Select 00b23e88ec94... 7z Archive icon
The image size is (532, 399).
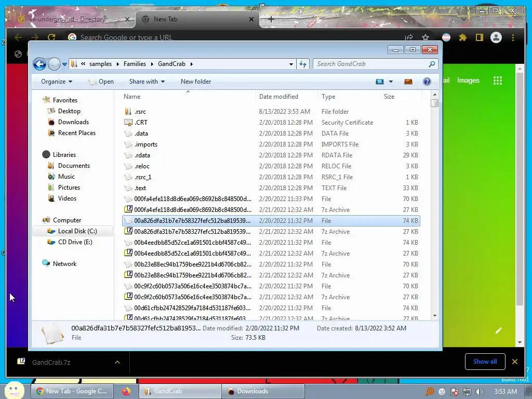(128, 275)
